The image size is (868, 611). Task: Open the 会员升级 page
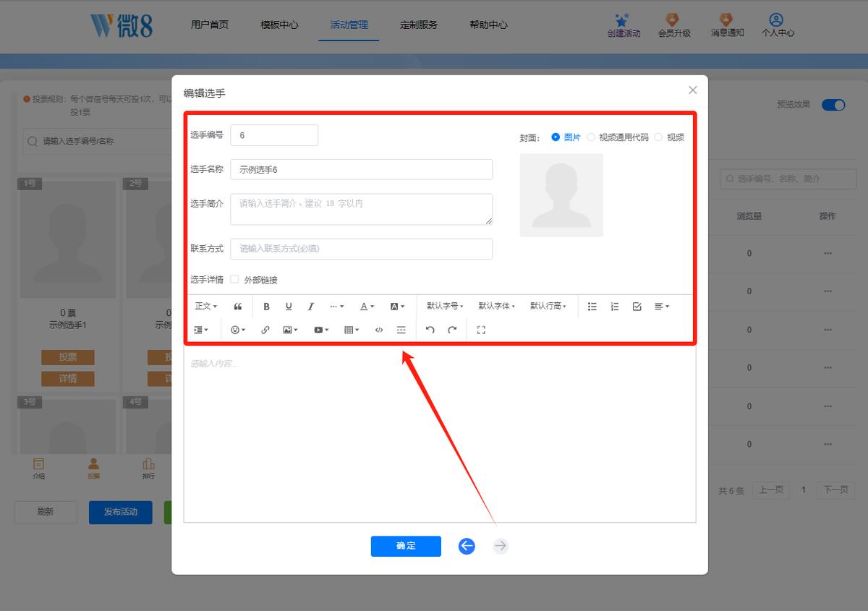674,25
